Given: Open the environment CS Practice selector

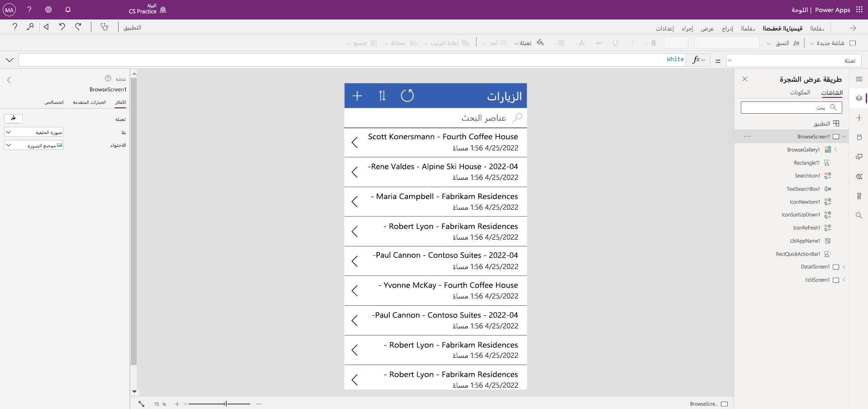Looking at the screenshot, I should tap(148, 9).
